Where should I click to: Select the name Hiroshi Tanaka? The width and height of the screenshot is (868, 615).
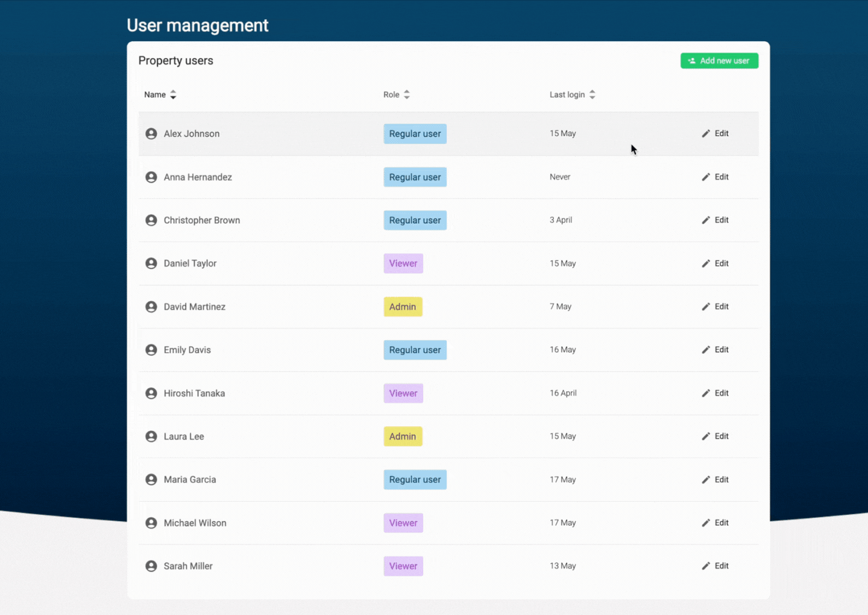[x=194, y=393]
